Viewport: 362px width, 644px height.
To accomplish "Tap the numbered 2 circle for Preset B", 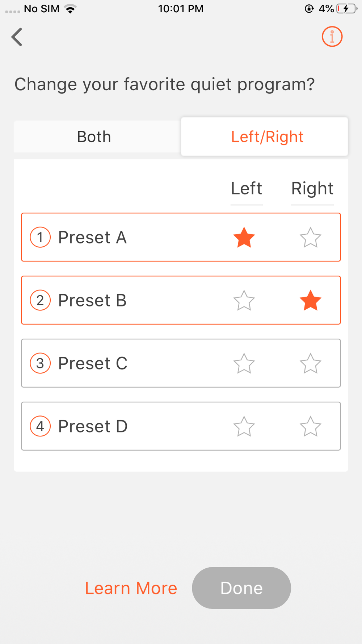I will [x=40, y=300].
